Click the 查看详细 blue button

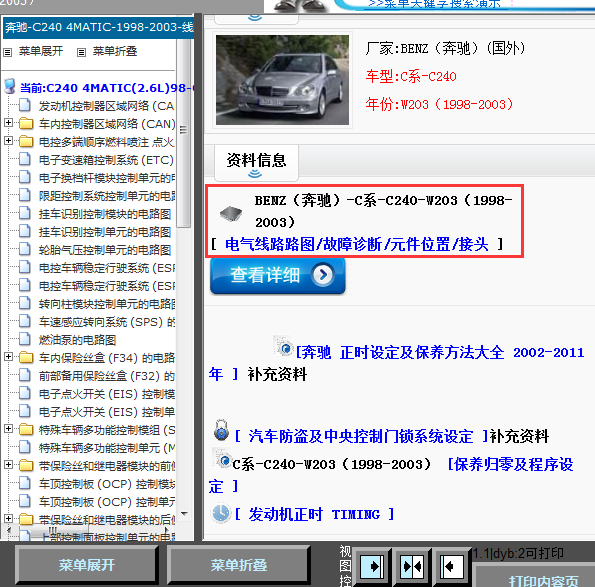(278, 276)
